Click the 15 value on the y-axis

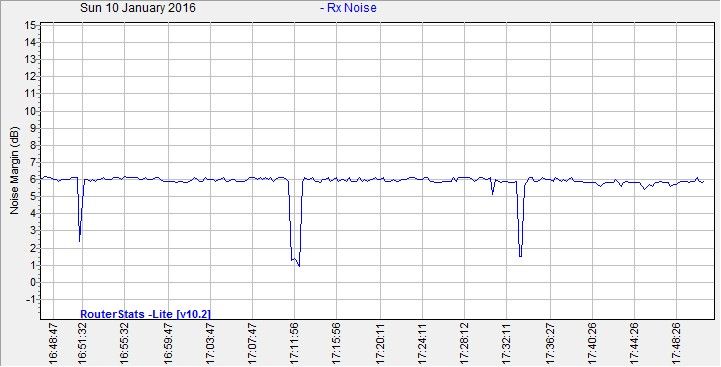click(x=30, y=25)
